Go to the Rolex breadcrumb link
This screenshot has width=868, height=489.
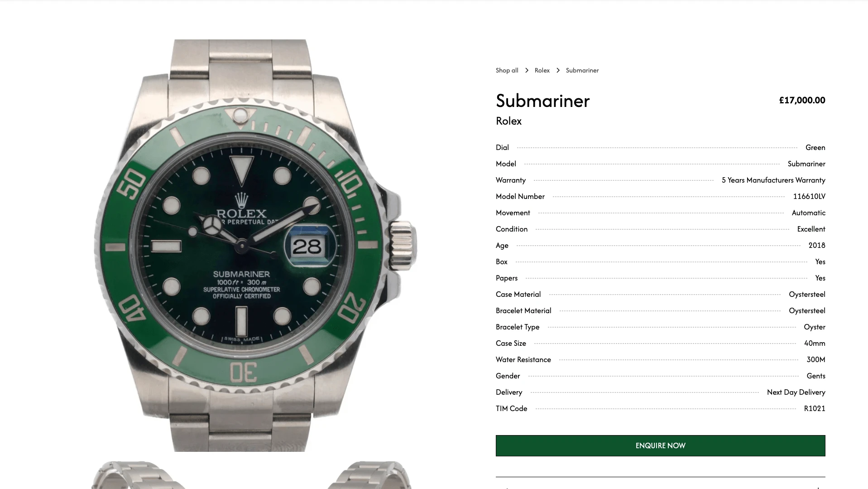(542, 70)
